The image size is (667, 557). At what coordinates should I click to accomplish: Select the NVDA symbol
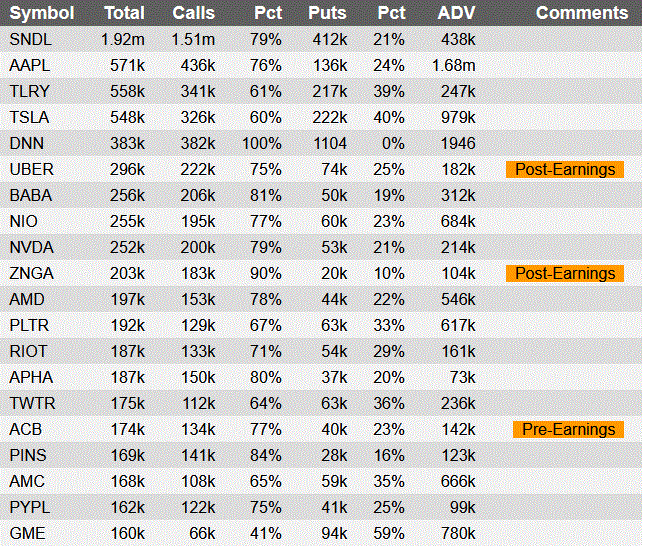pyautogui.click(x=30, y=247)
